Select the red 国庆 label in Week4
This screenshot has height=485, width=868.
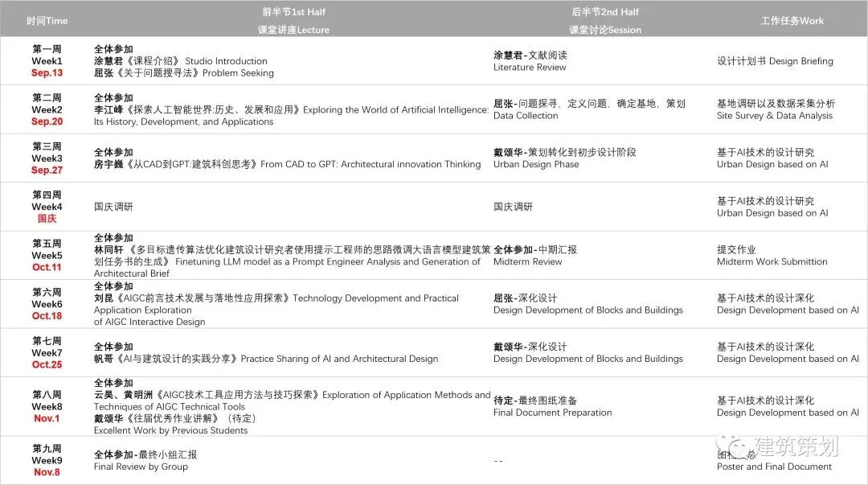47,219
